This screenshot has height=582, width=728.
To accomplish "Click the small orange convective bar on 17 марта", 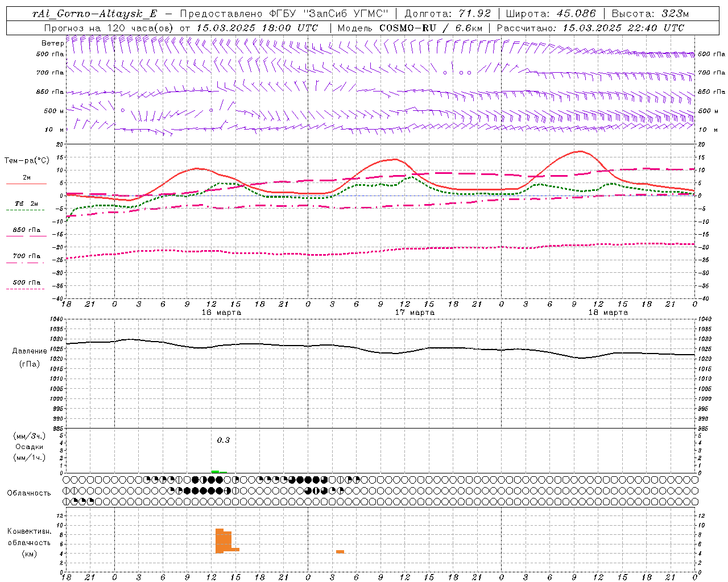I will coord(340,551).
